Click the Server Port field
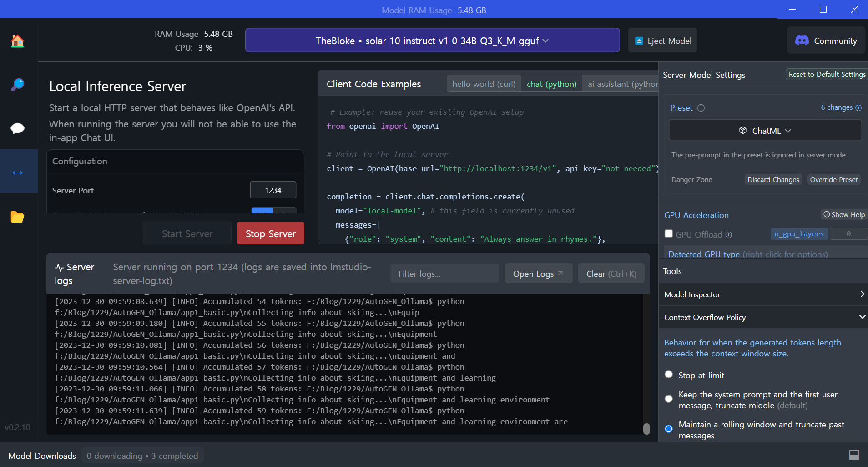 point(273,190)
